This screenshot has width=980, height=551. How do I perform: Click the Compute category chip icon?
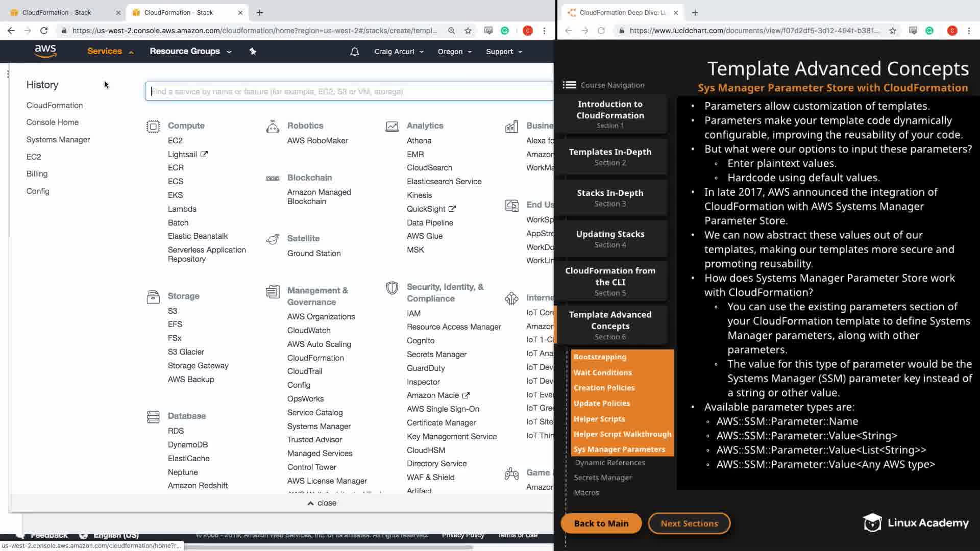coord(153,126)
